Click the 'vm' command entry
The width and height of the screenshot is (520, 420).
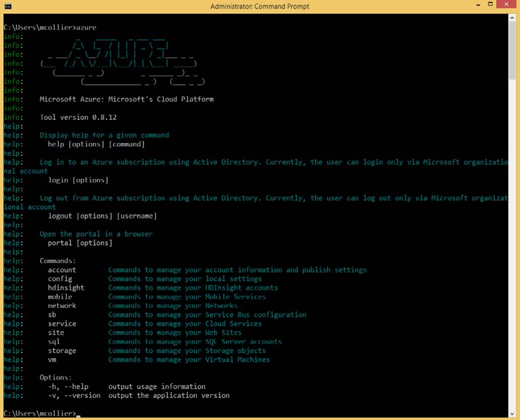(52, 359)
